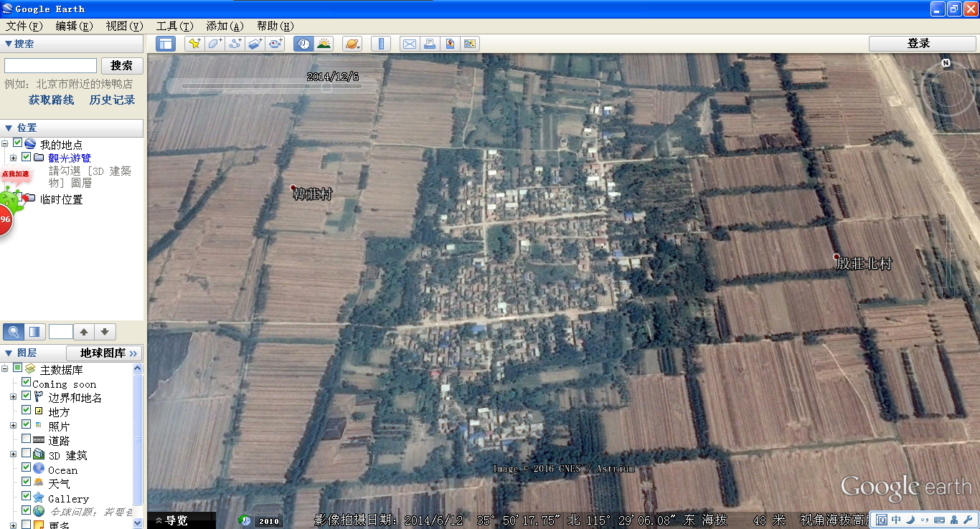Screen dimensions: 980x529
Task: Focus the search text field
Action: click(50, 65)
